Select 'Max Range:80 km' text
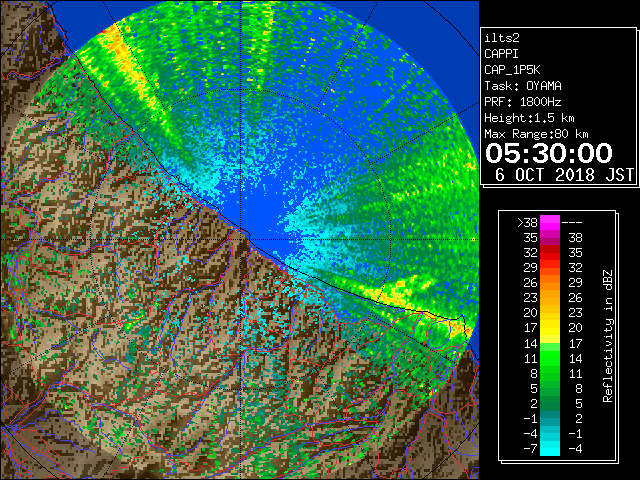The image size is (640, 480). [536, 134]
